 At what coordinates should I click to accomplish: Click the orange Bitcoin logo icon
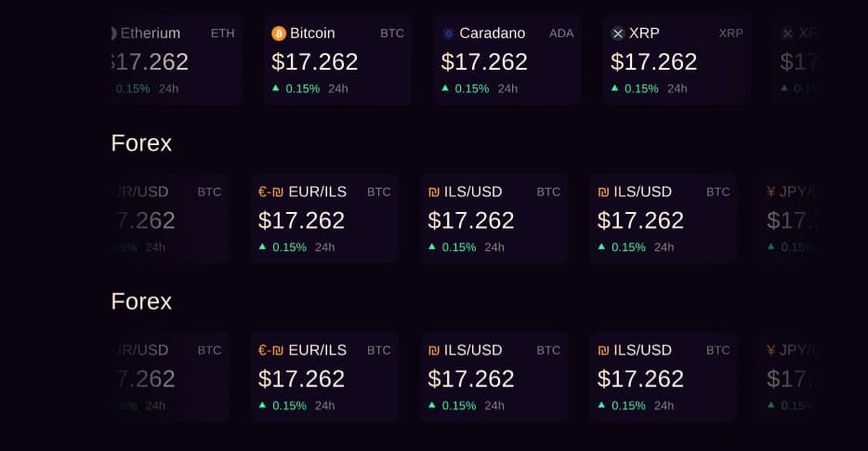coord(279,33)
